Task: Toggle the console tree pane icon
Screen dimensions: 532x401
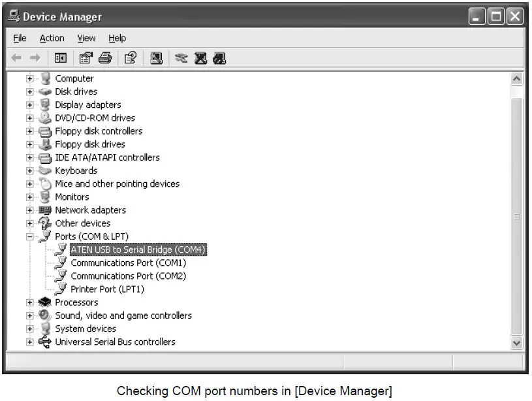Action: [x=61, y=58]
